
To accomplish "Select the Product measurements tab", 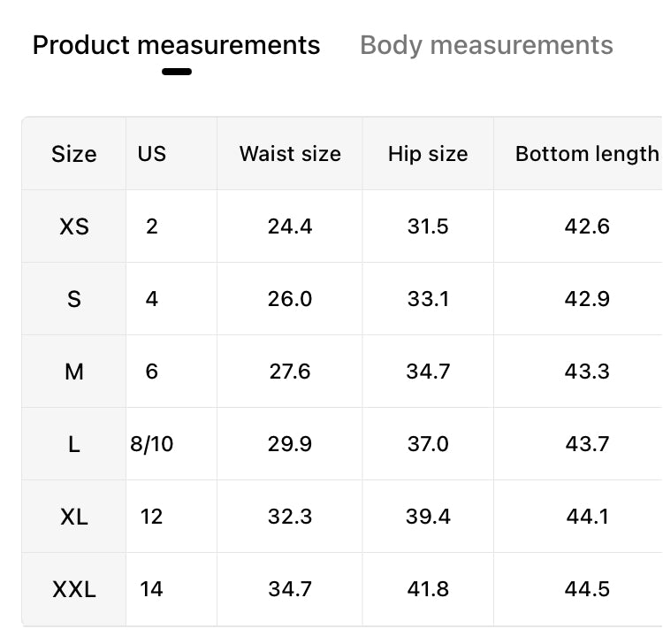I will pyautogui.click(x=176, y=45).
